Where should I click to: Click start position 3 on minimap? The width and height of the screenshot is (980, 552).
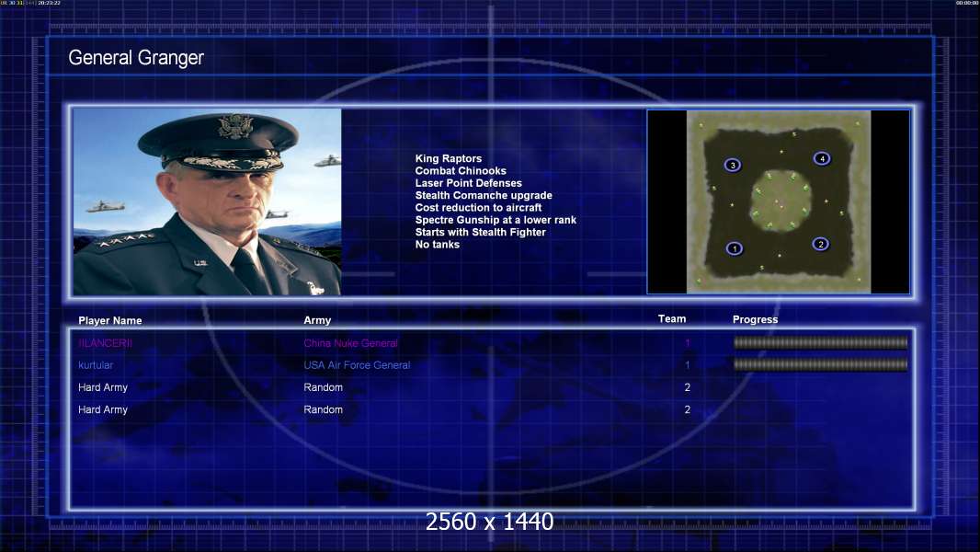[x=733, y=165]
